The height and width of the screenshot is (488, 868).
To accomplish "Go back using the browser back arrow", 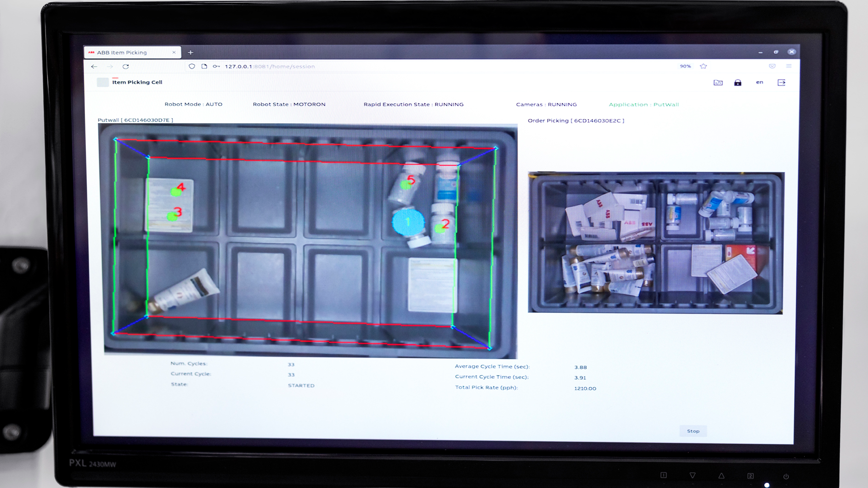I will (94, 67).
